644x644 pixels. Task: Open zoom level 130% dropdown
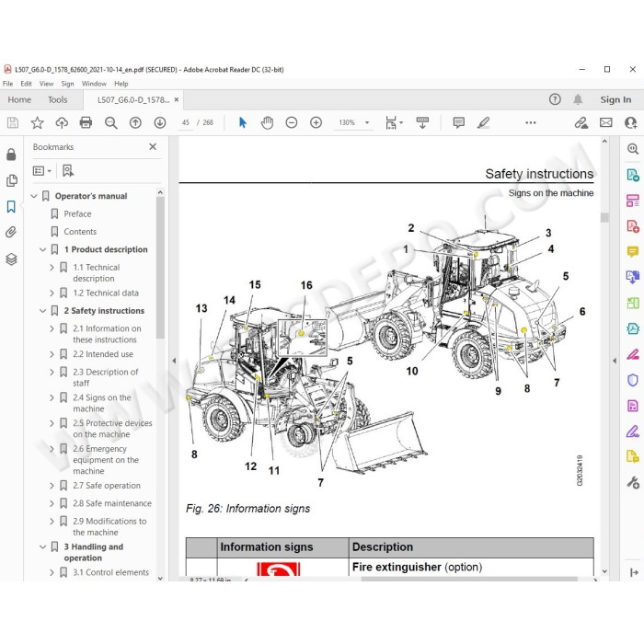pyautogui.click(x=367, y=122)
